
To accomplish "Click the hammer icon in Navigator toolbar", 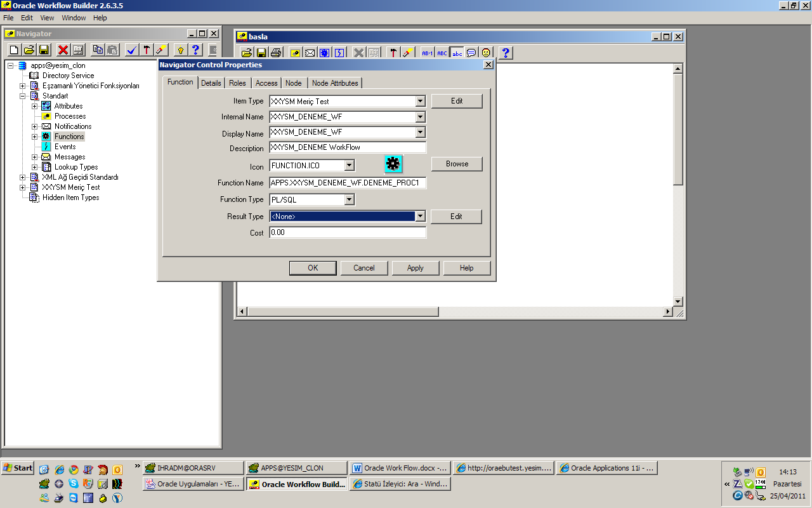I will tap(147, 50).
